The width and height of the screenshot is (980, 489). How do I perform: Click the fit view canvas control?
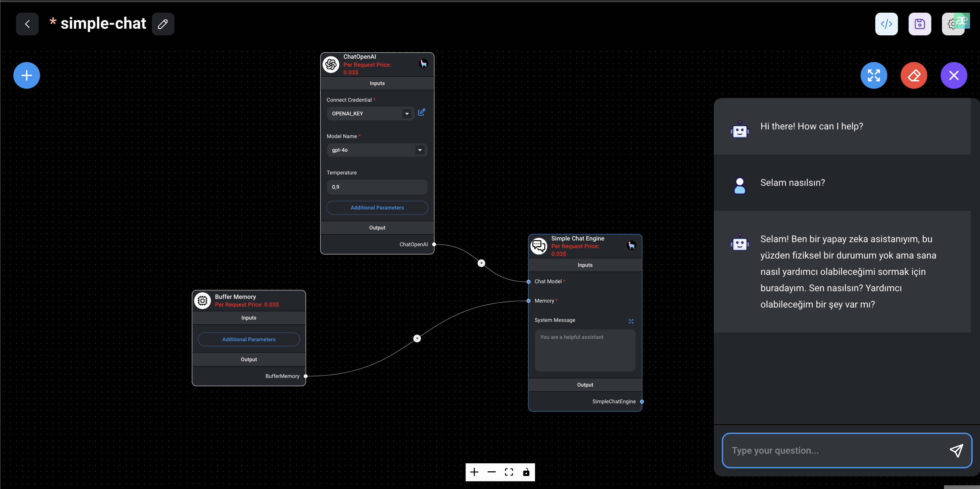tap(509, 472)
